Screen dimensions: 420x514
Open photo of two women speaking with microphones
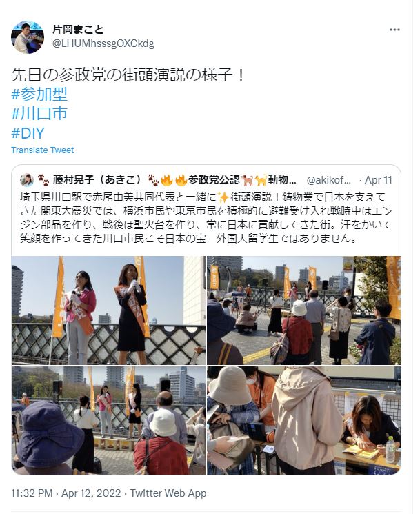pyautogui.click(x=108, y=310)
